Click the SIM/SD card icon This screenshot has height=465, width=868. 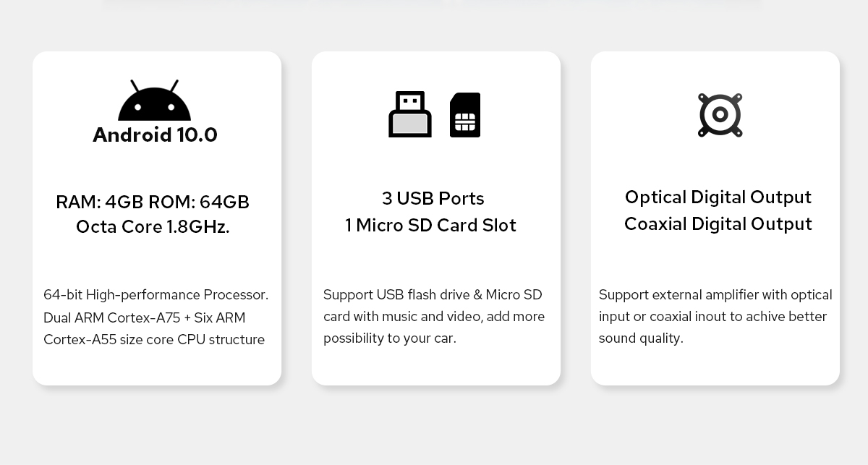[465, 114]
